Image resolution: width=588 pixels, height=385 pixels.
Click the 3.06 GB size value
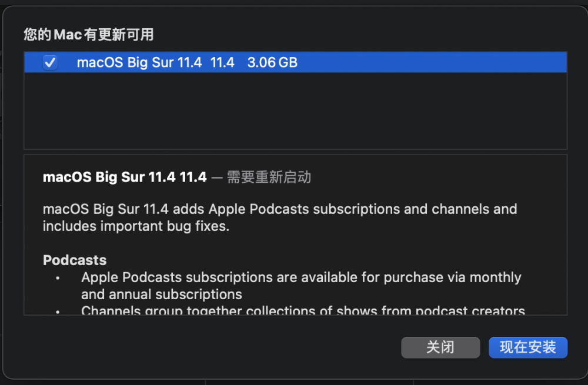272,62
